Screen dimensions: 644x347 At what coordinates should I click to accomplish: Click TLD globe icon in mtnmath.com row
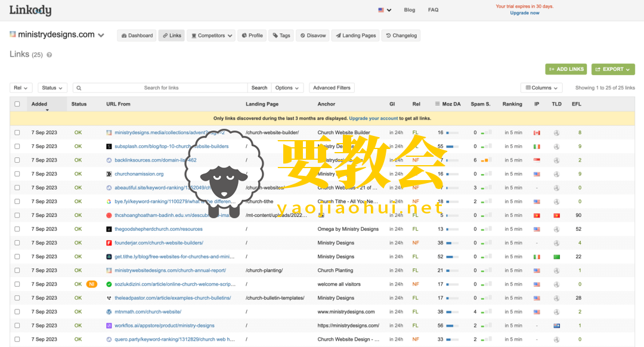(x=556, y=312)
